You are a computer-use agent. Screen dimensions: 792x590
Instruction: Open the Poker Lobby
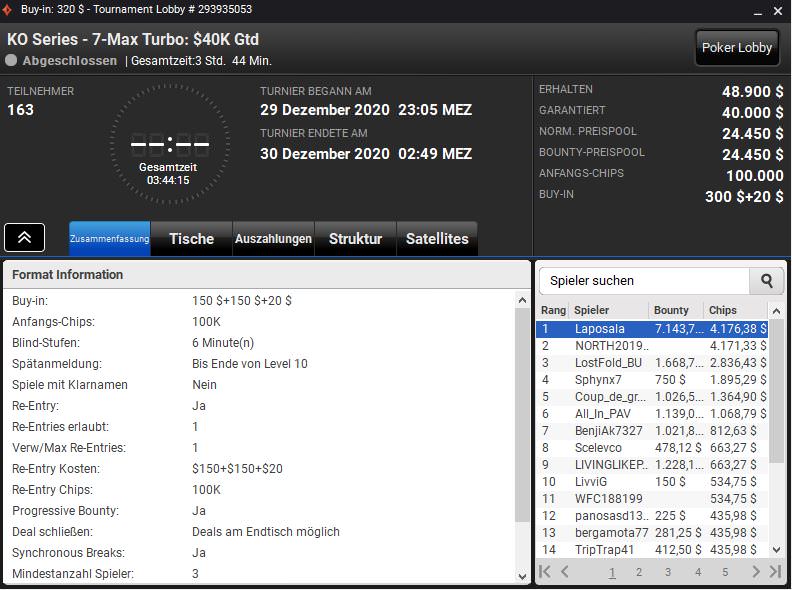tap(737, 47)
